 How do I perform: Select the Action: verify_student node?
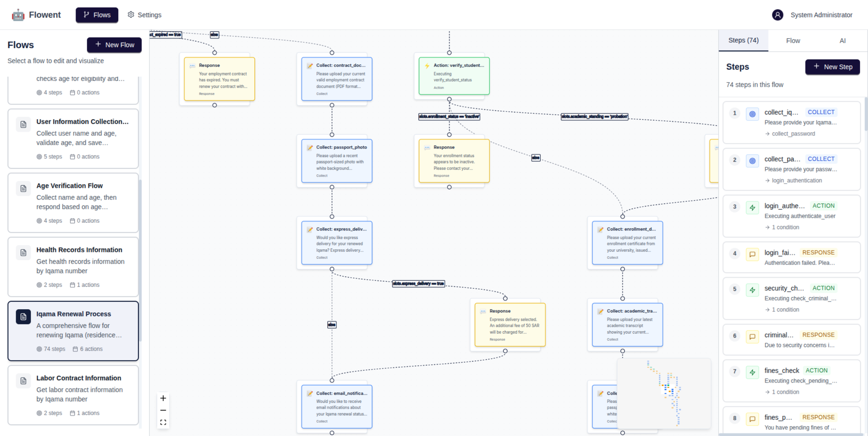pos(454,76)
